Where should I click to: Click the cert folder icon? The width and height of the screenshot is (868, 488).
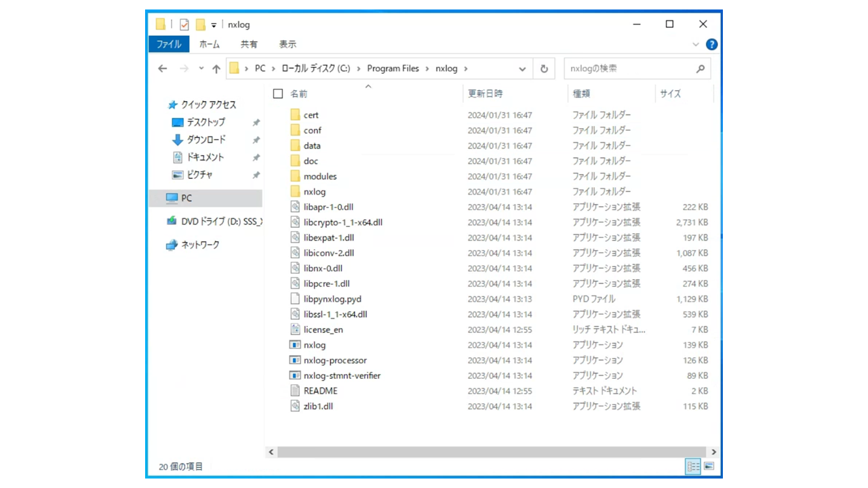point(295,115)
